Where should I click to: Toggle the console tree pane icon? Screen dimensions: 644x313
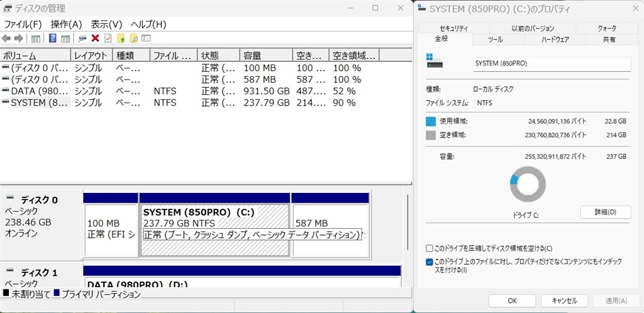36,38
